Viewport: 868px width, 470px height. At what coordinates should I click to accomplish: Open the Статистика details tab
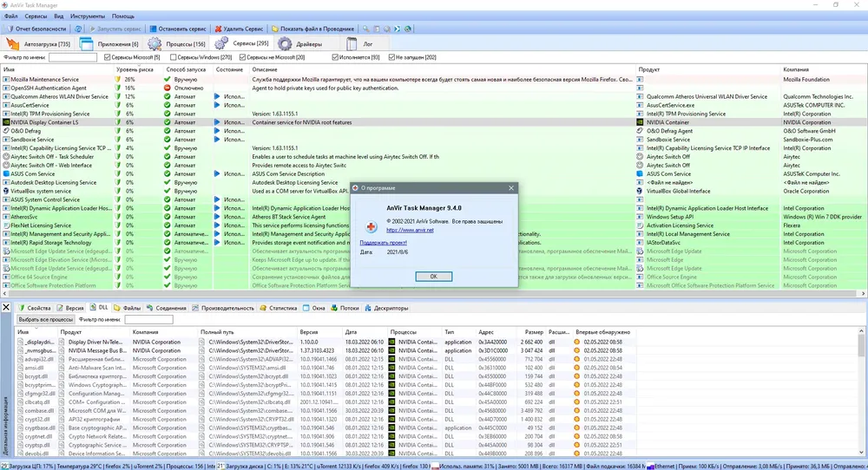(279, 308)
